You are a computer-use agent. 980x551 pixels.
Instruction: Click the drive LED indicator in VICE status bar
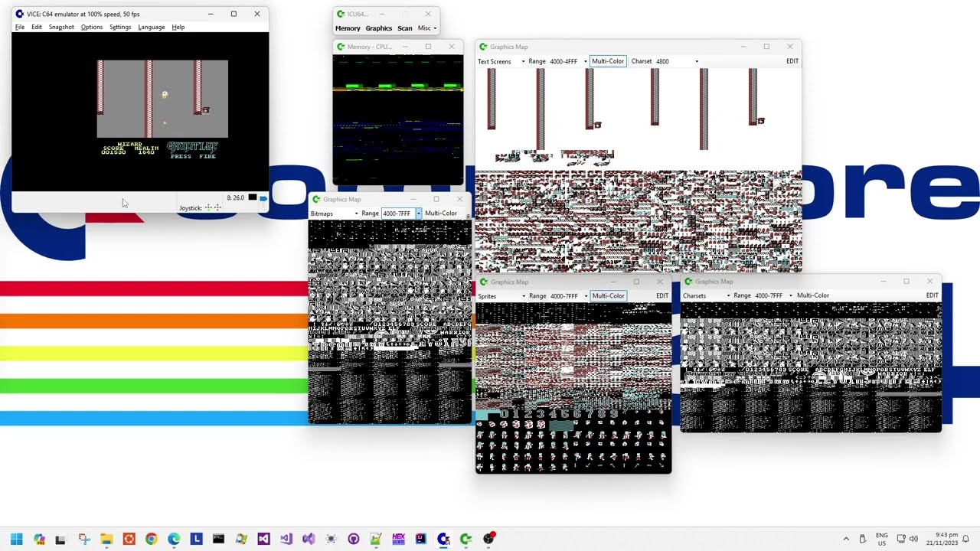252,197
